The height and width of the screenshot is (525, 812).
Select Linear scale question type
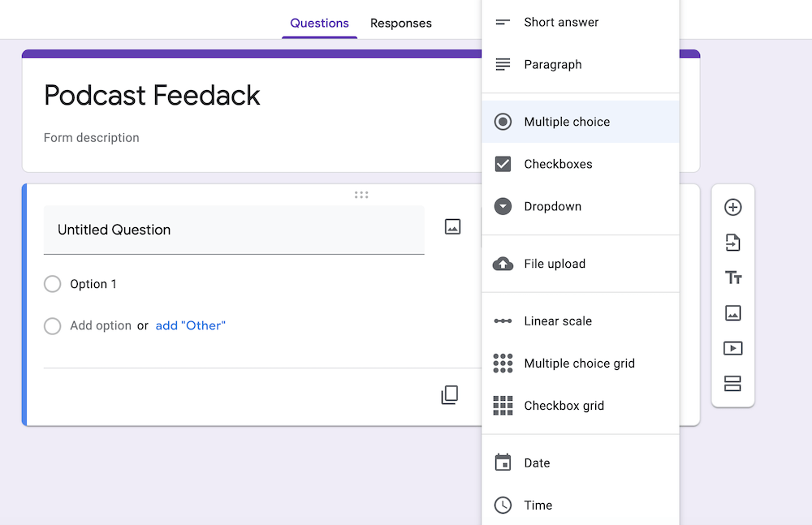[559, 321]
